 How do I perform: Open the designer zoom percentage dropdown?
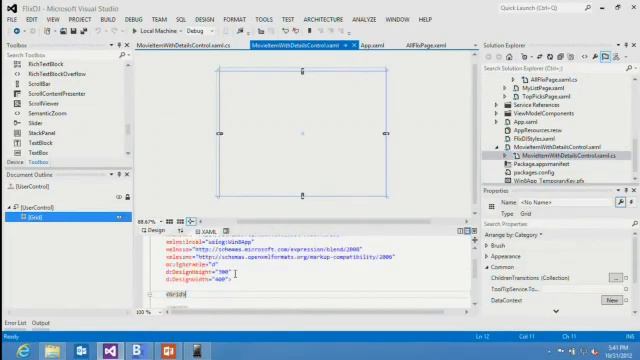point(161,222)
